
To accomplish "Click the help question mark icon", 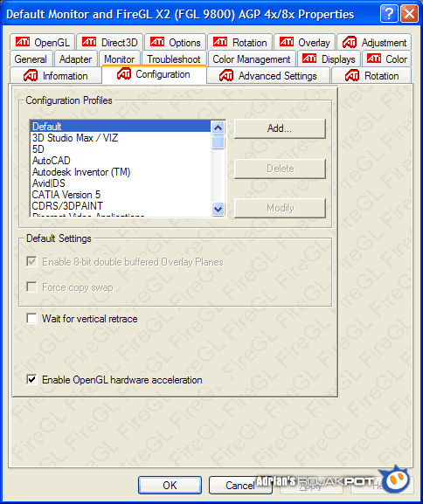I will click(389, 14).
